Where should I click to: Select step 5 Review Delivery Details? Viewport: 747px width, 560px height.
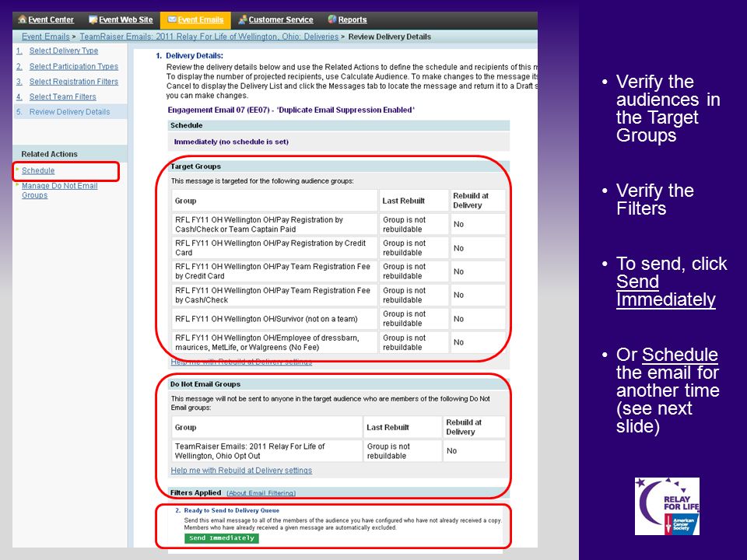coord(69,112)
